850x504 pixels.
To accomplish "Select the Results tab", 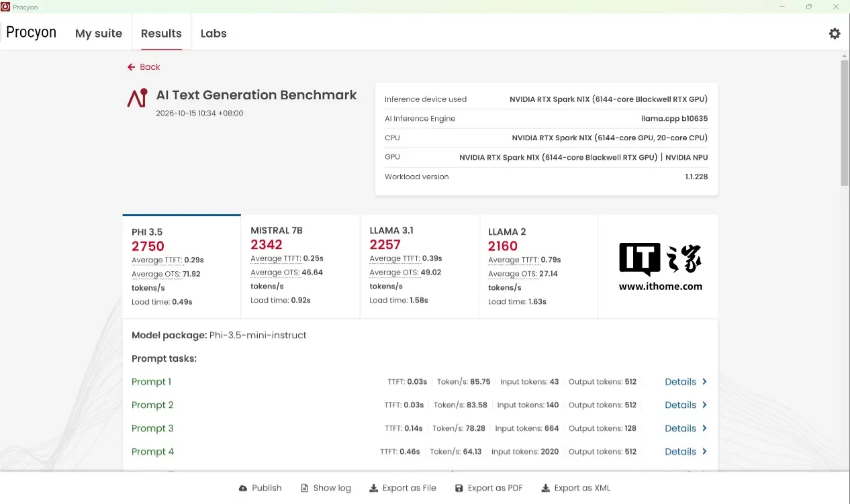I will 161,34.
